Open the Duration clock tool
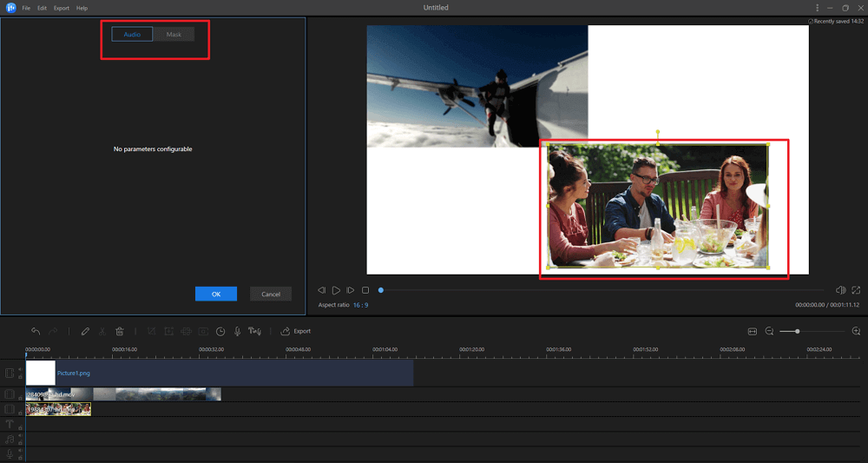 (220, 331)
